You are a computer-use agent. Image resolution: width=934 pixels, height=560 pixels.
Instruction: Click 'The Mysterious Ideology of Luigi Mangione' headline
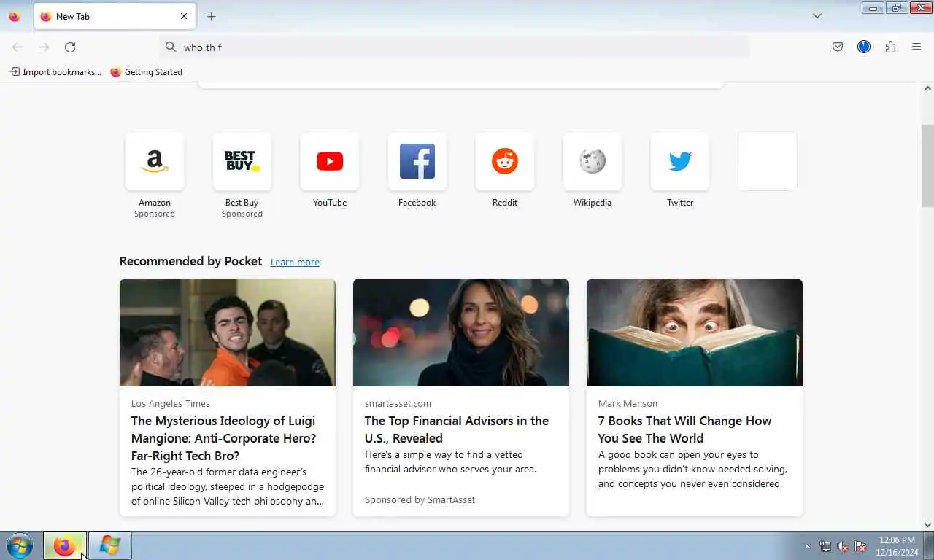(x=223, y=438)
